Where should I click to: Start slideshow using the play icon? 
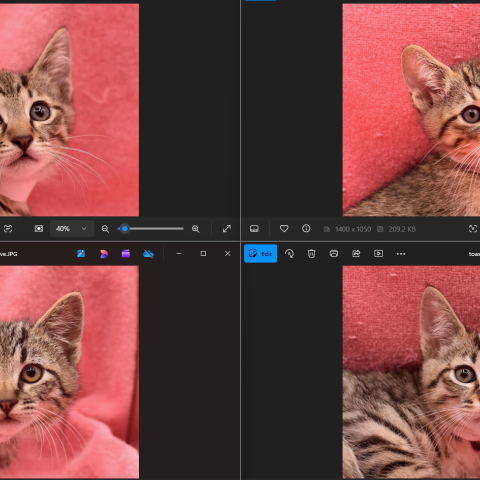[378, 254]
